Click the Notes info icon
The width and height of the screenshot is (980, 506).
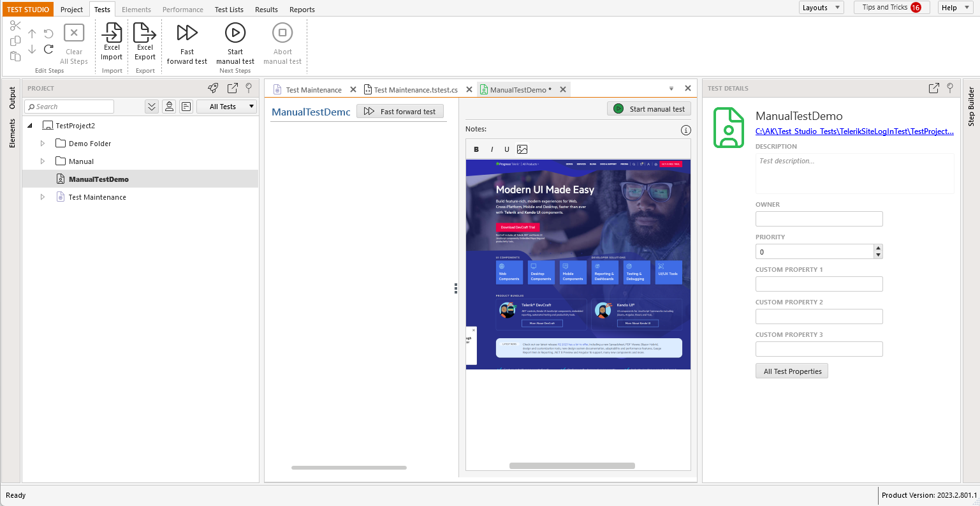686,130
